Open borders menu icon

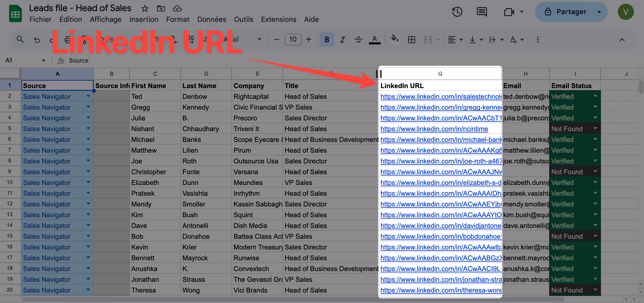[411, 40]
